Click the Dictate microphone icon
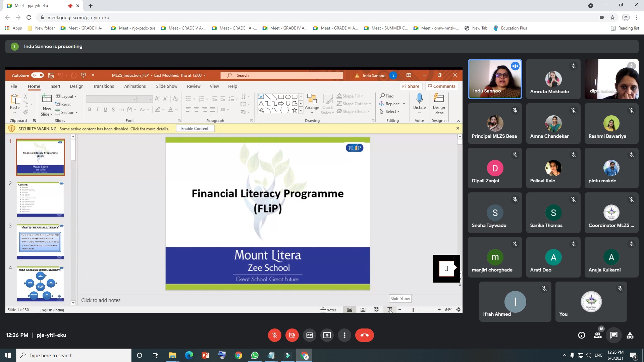644x362 pixels. coord(419,98)
